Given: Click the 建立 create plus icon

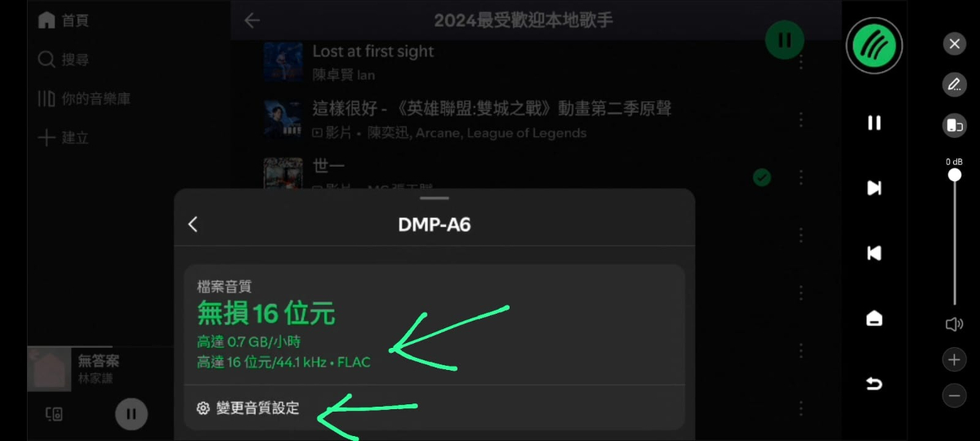Looking at the screenshot, I should pos(47,137).
